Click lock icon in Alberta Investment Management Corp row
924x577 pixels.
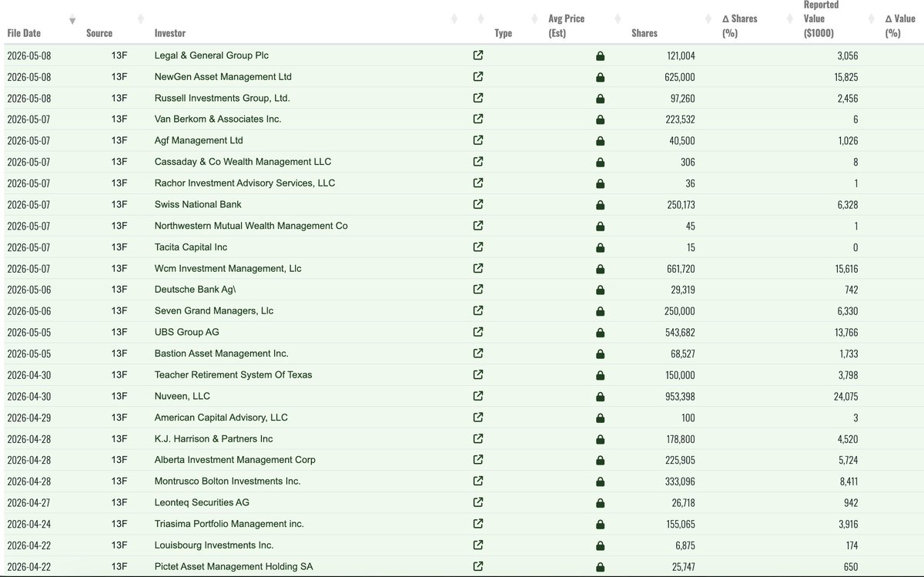[x=601, y=460]
